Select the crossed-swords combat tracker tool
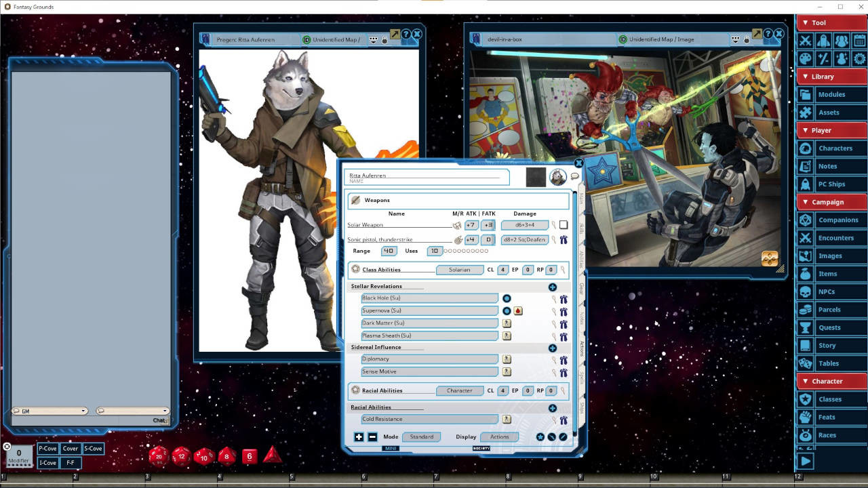The height and width of the screenshot is (488, 868). (x=804, y=40)
